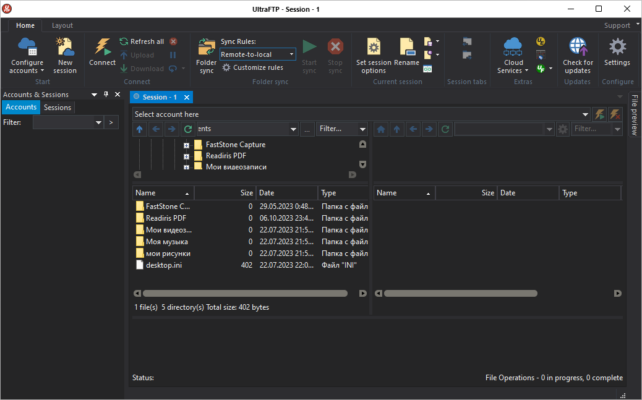Select the Home ribbon tab
This screenshot has height=400, width=642.
click(25, 25)
